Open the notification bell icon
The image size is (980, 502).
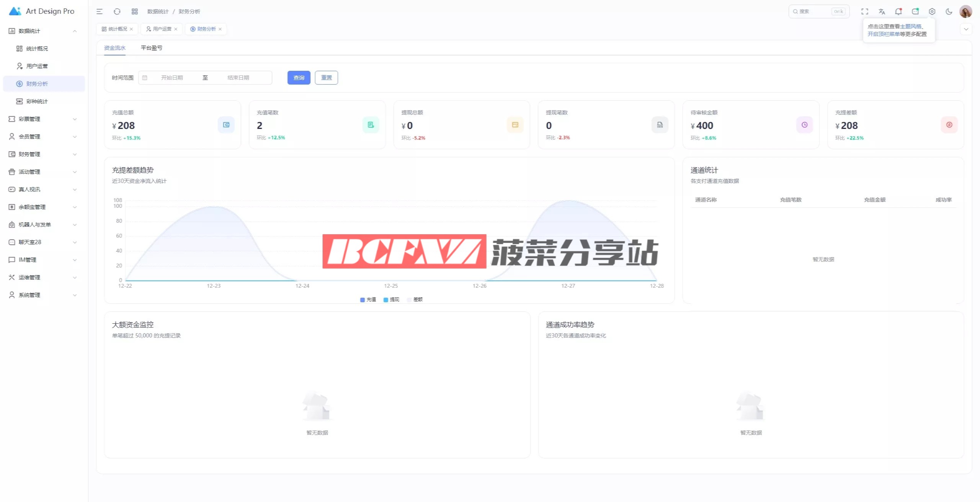coord(898,11)
